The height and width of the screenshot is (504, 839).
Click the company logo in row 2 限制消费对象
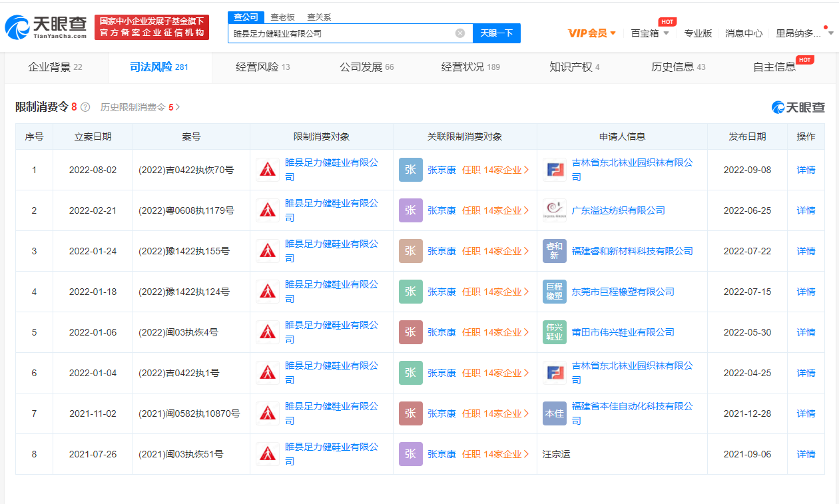click(x=268, y=210)
